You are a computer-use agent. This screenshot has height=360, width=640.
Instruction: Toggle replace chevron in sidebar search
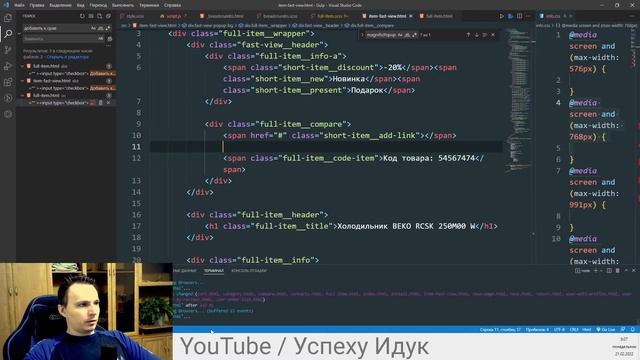click(19, 33)
